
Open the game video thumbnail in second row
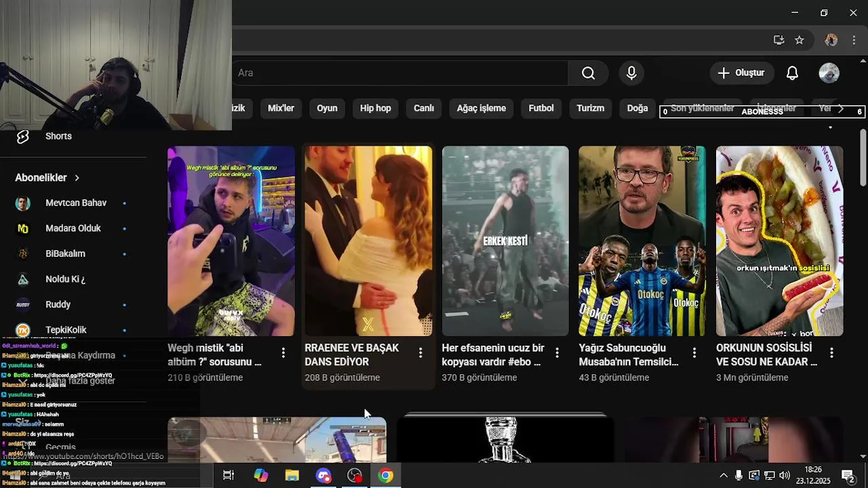click(277, 440)
